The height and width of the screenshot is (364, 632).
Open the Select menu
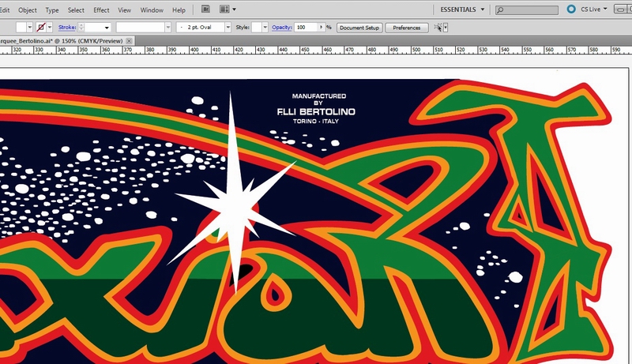pos(76,10)
